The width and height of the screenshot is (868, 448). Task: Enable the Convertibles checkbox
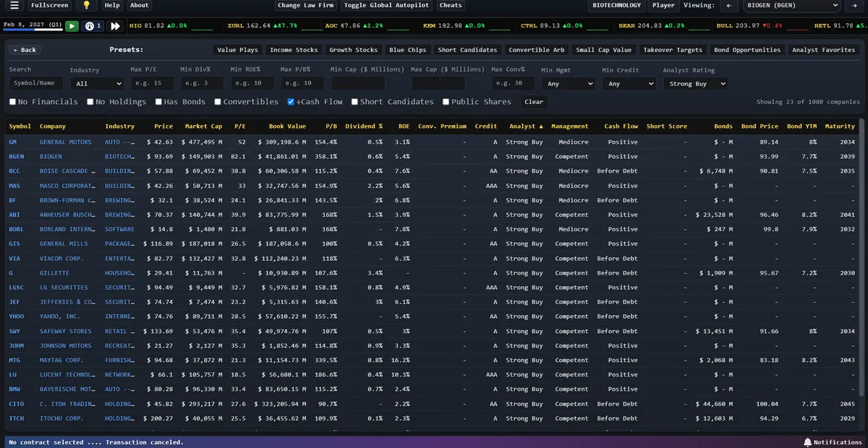[218, 102]
